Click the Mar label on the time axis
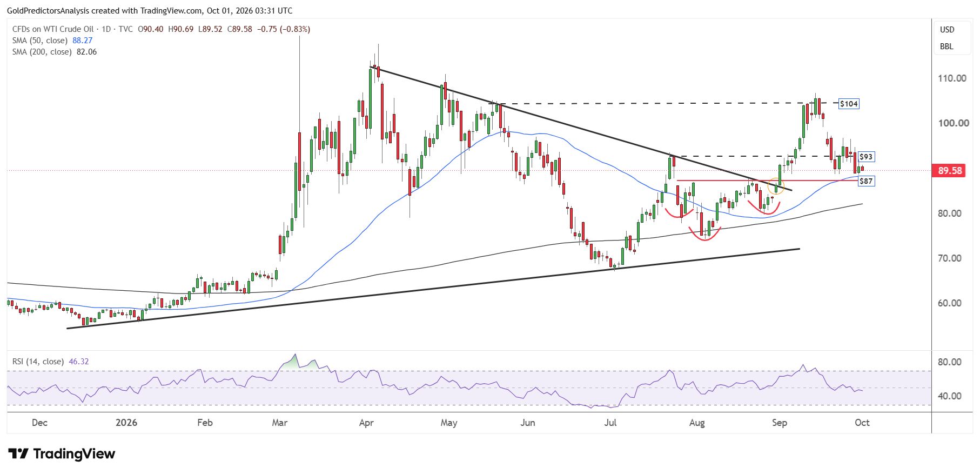Viewport: 980px width, 474px height. pyautogui.click(x=280, y=423)
